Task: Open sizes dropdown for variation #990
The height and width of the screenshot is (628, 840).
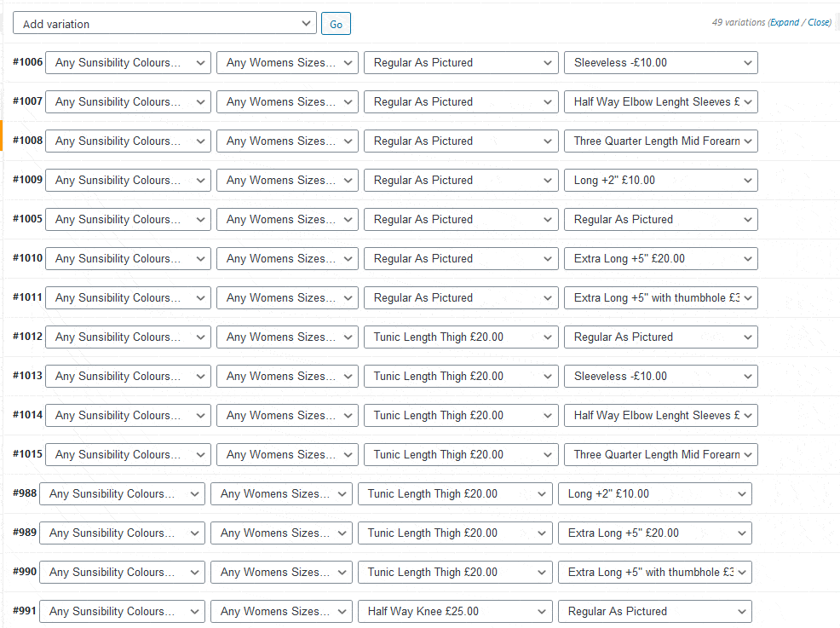Action: [x=281, y=572]
